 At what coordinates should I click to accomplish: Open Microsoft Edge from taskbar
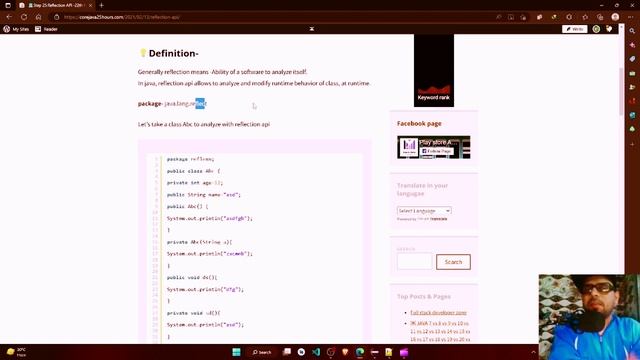click(360, 352)
